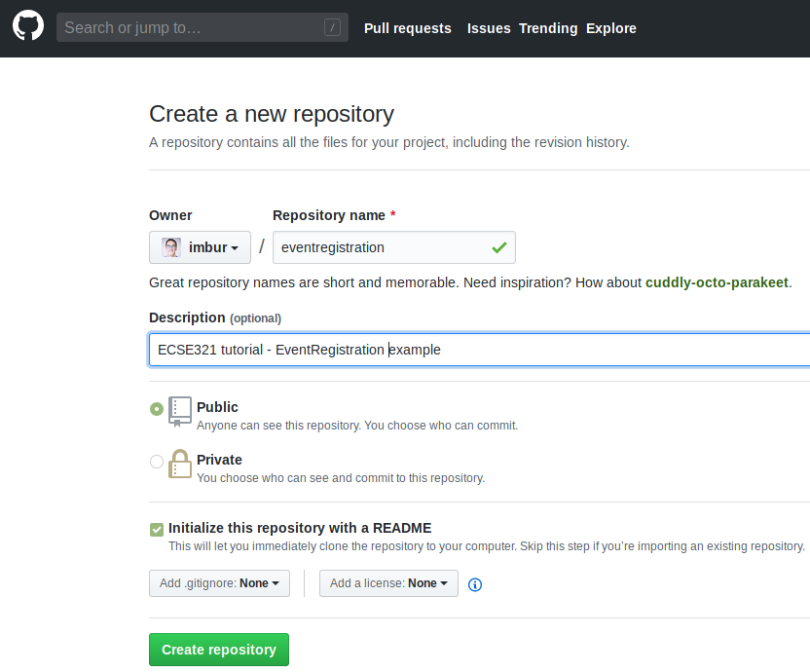Click the slash shortcut icon in search
The height and width of the screenshot is (672, 810).
(x=332, y=28)
